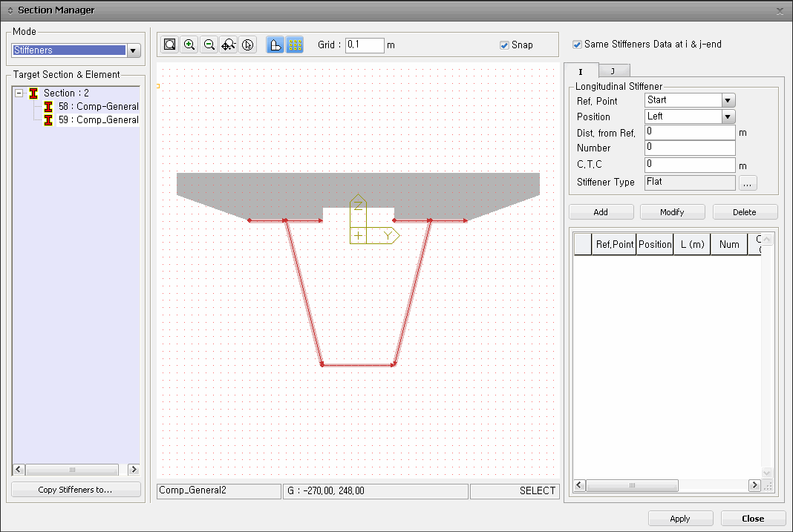Viewport: 793px width, 532px height.
Task: Click the L (m) column header
Action: (x=692, y=245)
